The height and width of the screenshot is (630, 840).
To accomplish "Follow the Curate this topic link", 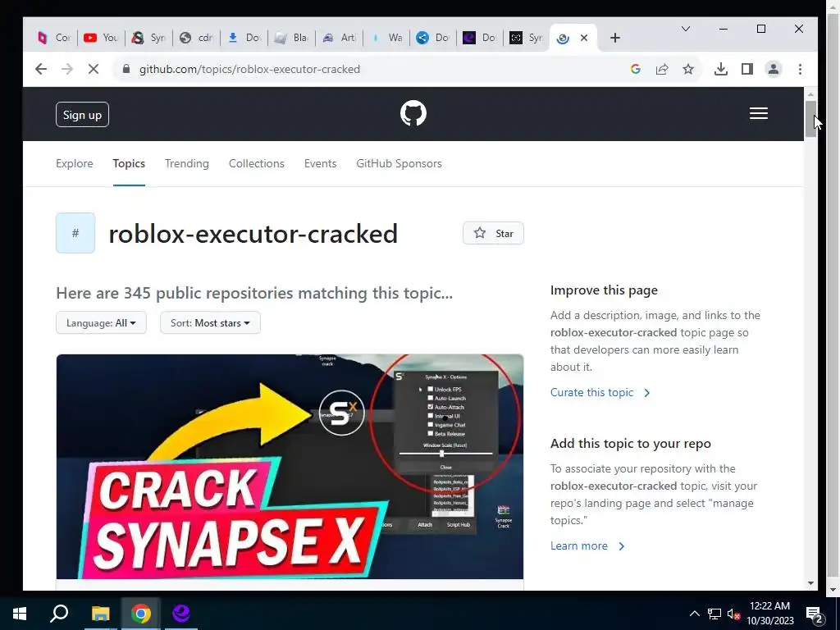I will [600, 393].
